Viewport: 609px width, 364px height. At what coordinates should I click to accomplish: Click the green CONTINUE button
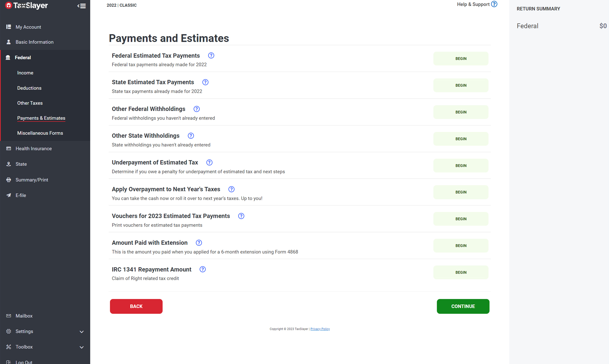463,306
